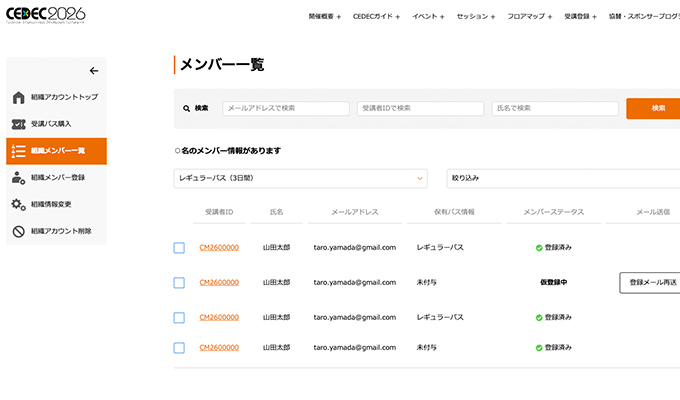Click the magnifier icon beside 検索 label
The image size is (680, 400).
pyautogui.click(x=186, y=108)
